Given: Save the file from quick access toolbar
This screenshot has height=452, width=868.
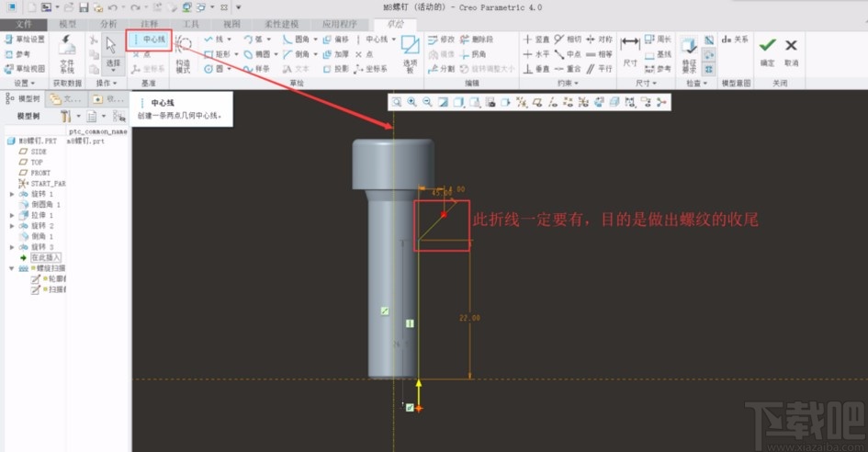Looking at the screenshot, I should click(x=84, y=7).
